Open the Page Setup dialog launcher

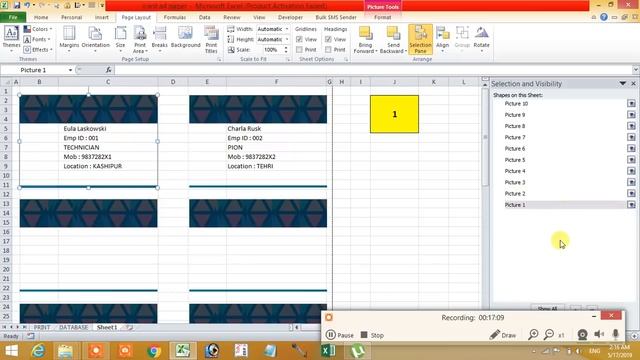[220, 60]
